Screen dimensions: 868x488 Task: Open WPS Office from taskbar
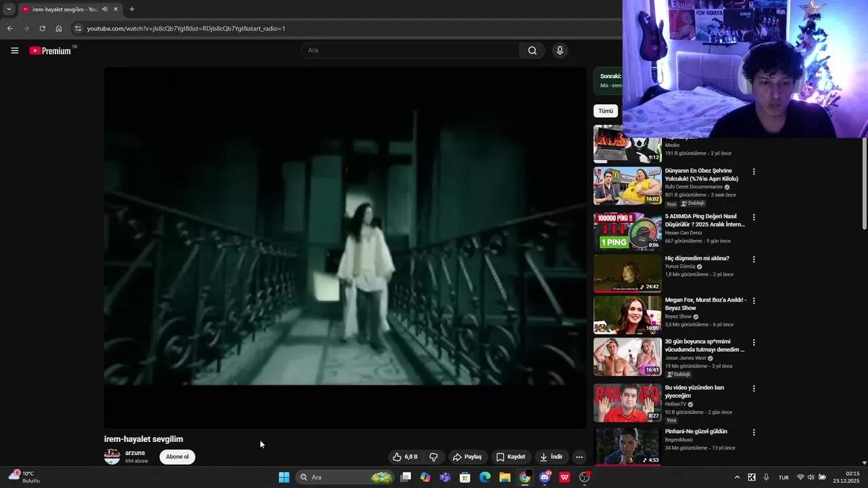(565, 477)
